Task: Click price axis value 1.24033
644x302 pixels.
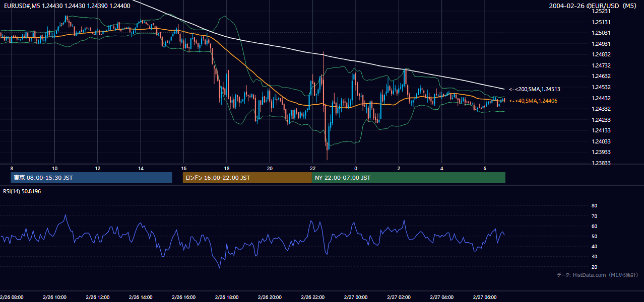Action: (x=601, y=141)
